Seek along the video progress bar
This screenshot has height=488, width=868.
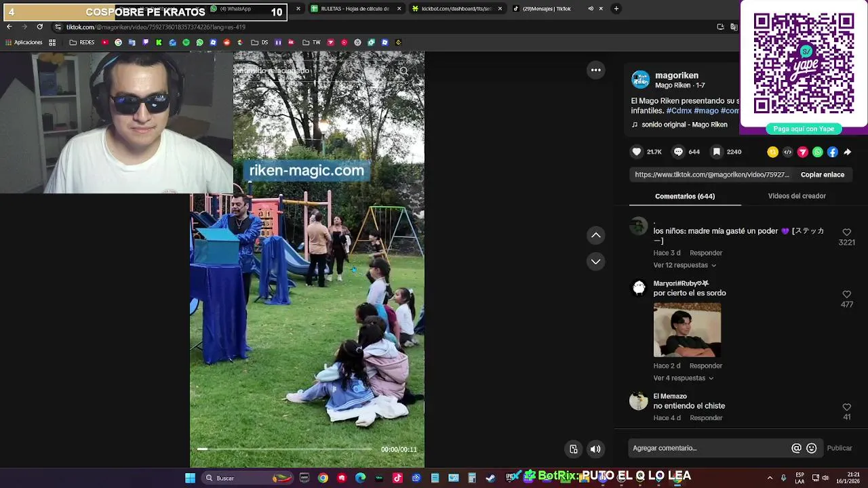click(284, 449)
